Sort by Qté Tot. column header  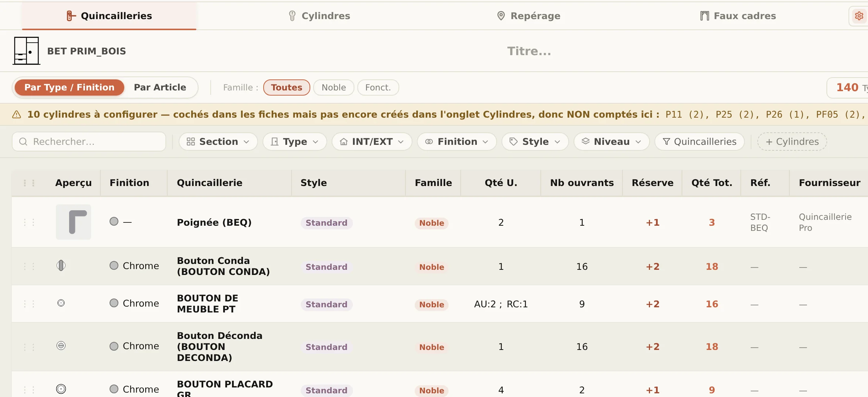(x=712, y=183)
